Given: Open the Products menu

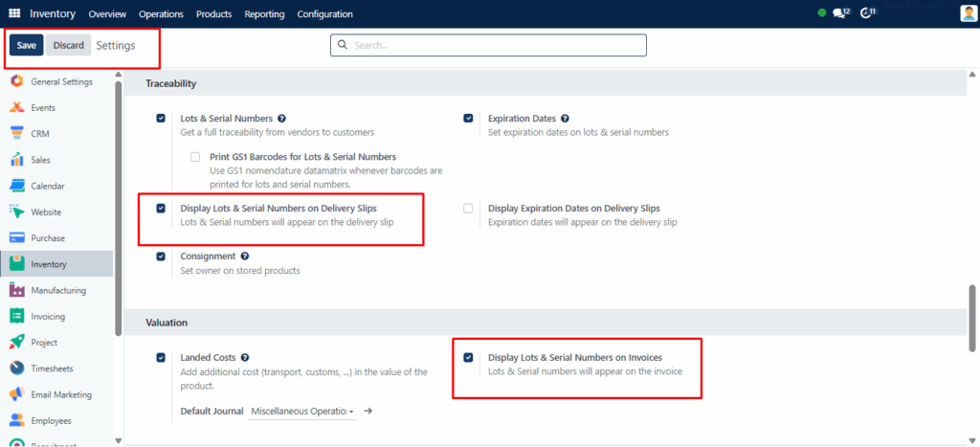Looking at the screenshot, I should [x=213, y=13].
